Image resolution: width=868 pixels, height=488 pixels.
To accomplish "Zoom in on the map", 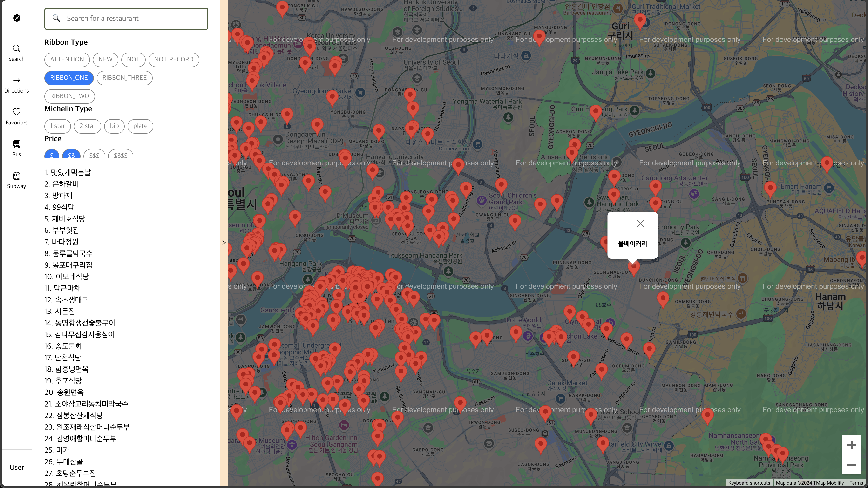I will click(852, 445).
